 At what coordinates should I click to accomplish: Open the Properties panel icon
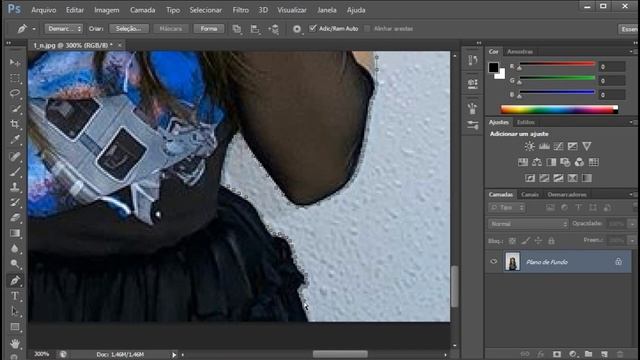click(473, 84)
